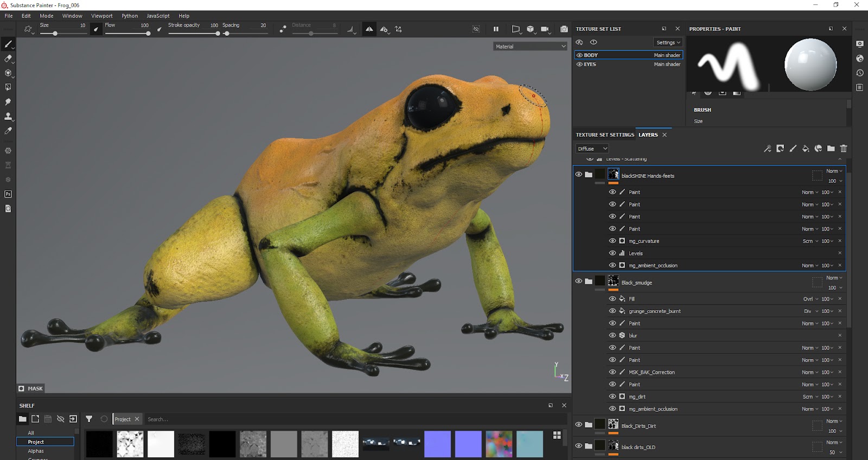Screen dimensions: 868x460
Task: Delete layer using the trash icon
Action: (844, 149)
